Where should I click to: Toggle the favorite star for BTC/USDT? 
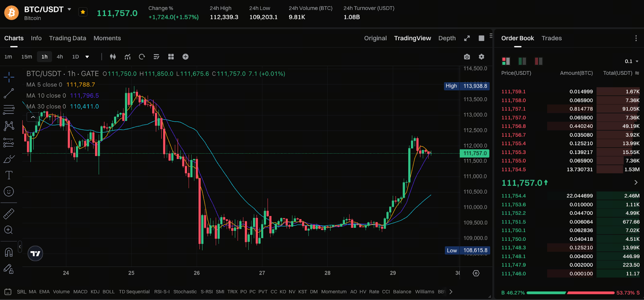[83, 12]
